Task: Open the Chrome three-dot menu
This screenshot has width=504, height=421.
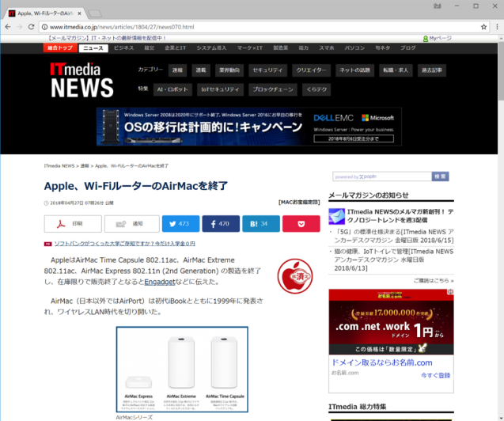Action: (497, 27)
